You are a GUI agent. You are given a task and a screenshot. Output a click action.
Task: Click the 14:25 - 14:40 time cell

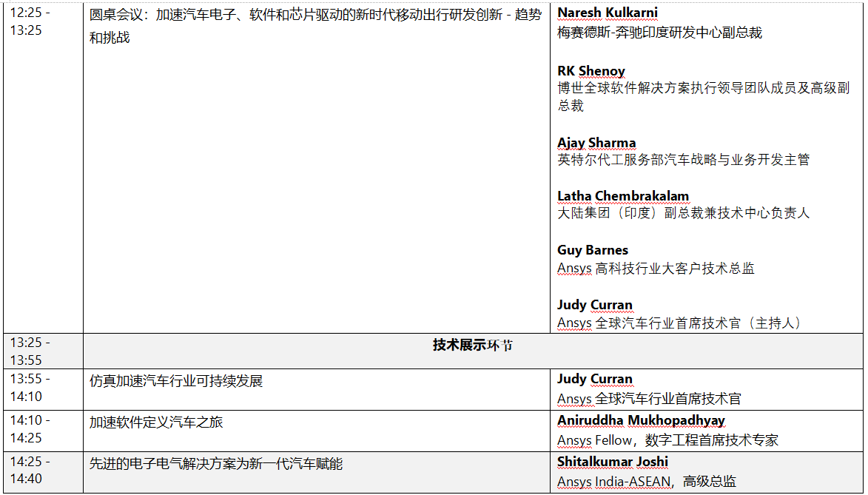tap(30, 470)
